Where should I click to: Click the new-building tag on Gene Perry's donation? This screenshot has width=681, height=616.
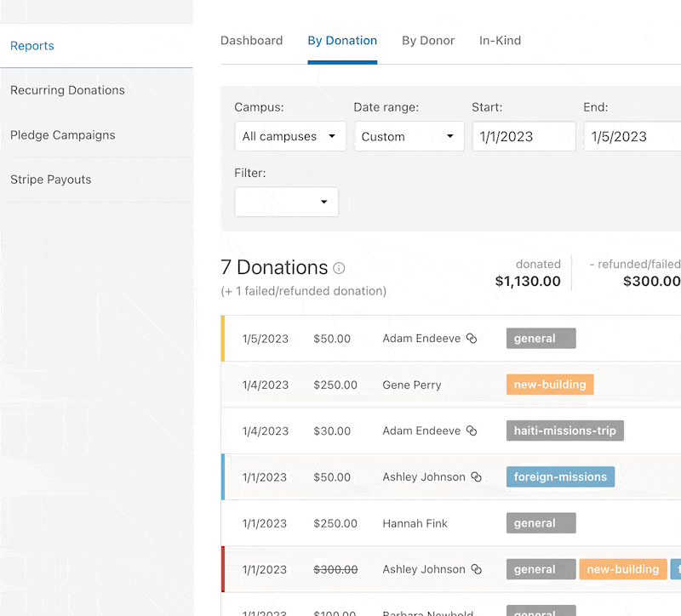(x=550, y=385)
